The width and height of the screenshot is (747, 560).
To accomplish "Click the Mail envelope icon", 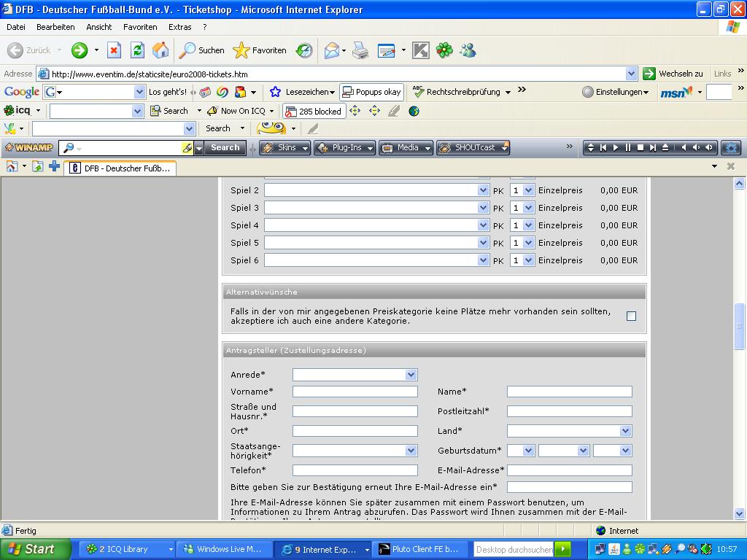I will (x=332, y=50).
